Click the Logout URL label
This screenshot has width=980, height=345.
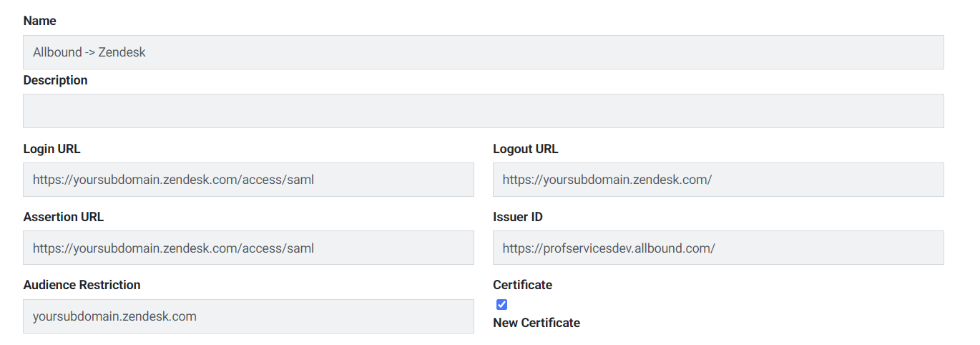click(x=525, y=149)
